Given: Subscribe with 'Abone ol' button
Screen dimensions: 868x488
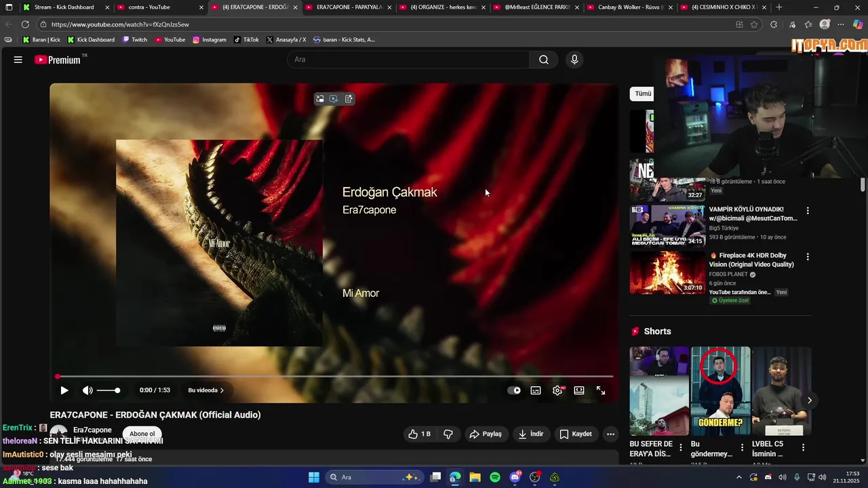Looking at the screenshot, I should click(x=142, y=434).
